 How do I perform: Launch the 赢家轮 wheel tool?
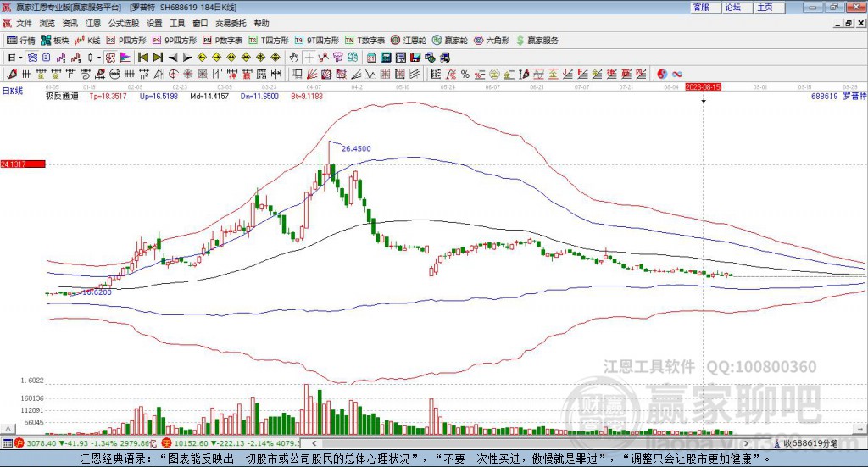450,41
